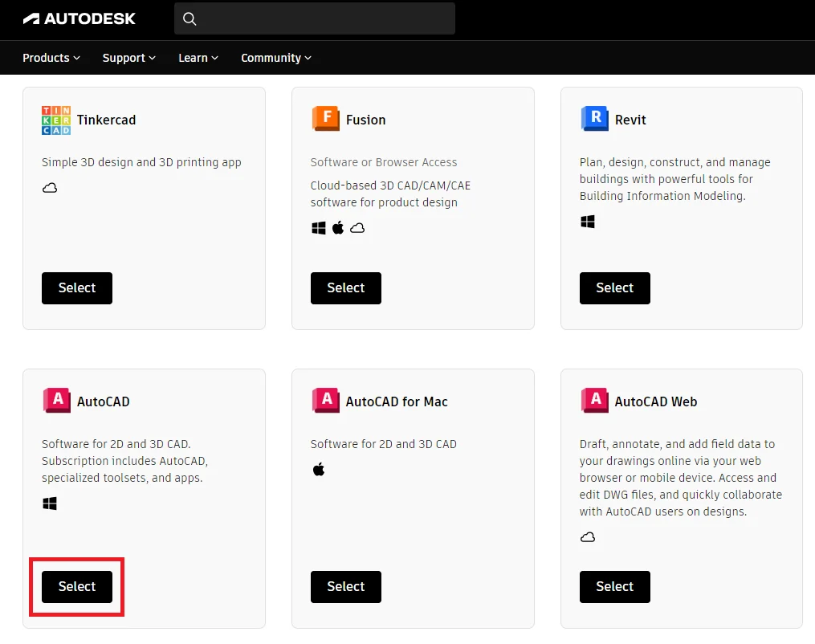
Task: Select the AutoCAD Web product
Action: click(x=615, y=587)
